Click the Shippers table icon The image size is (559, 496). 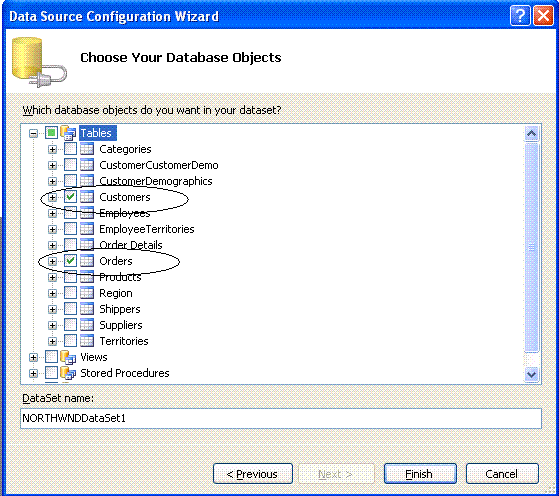tap(87, 309)
